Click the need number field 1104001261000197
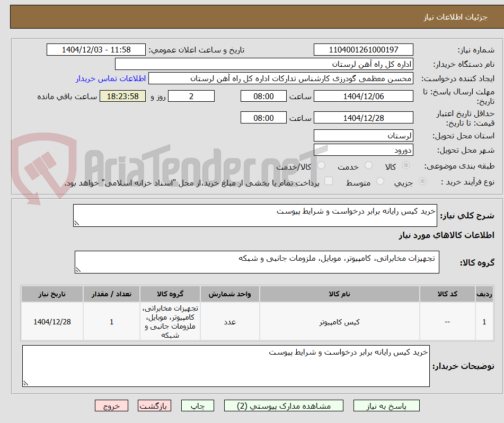Viewport: 504px width, 423px height. point(363,50)
